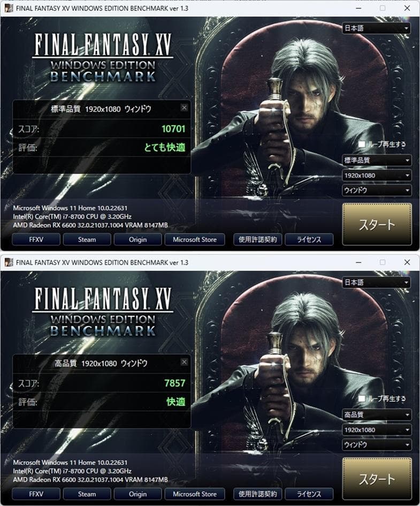Viewport: 420px width, 506px height.
Task: Close the score panel in the upper window
Action: pyautogui.click(x=184, y=108)
